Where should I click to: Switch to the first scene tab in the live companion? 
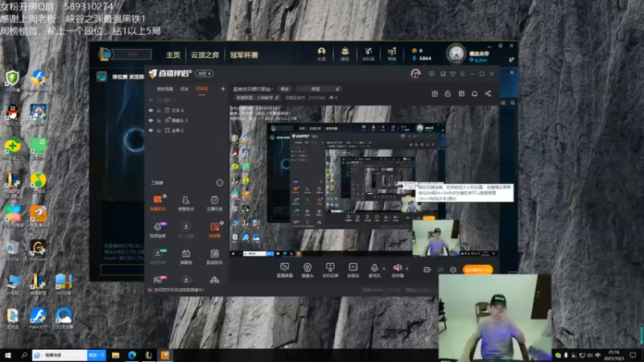(164, 88)
